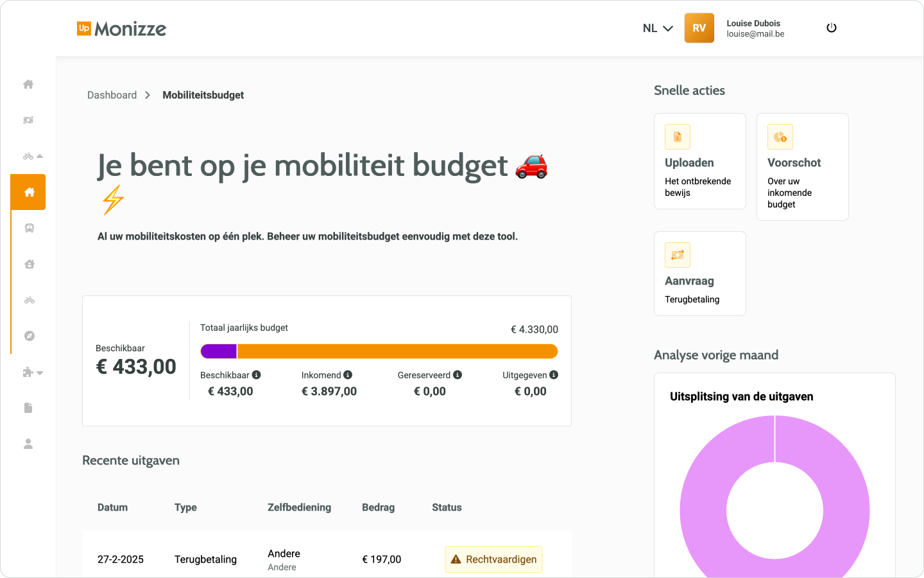924x578 pixels.
Task: Click the power logout icon
Action: click(x=832, y=28)
